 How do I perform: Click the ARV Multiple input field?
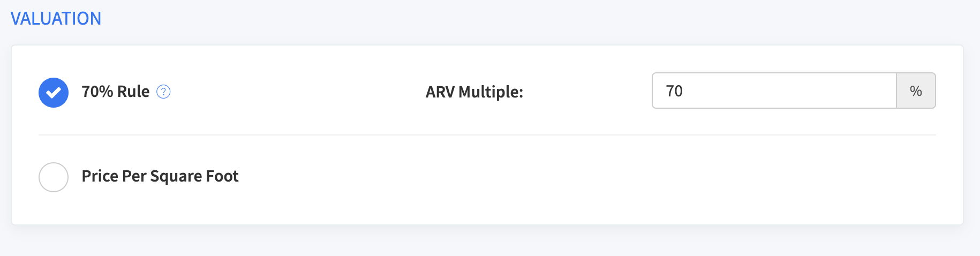coord(774,91)
